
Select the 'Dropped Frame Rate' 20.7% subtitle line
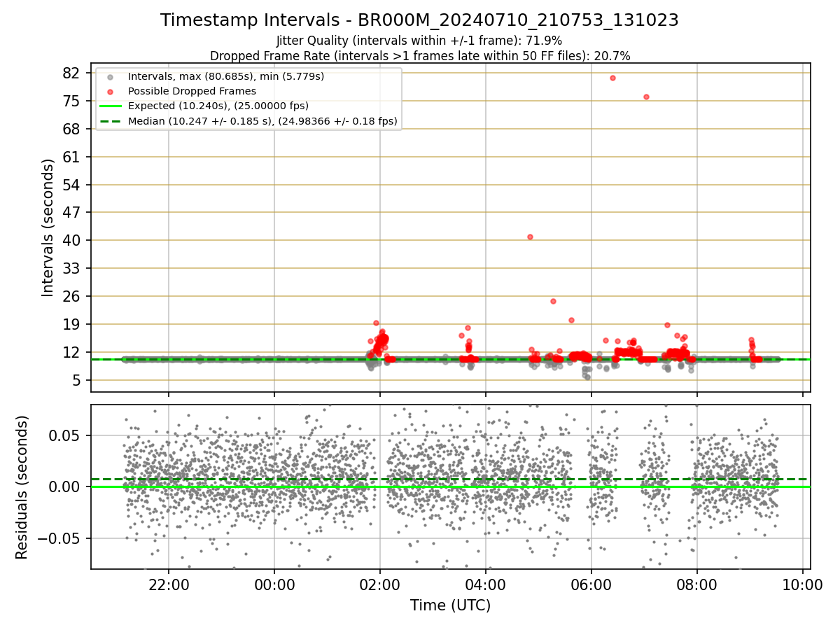click(420, 56)
